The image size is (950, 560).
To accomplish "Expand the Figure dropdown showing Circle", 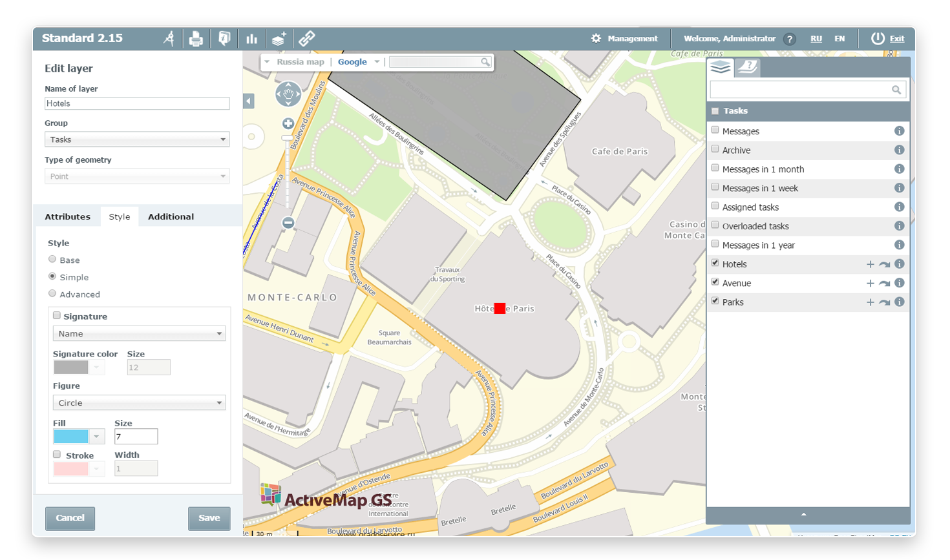I will click(139, 403).
